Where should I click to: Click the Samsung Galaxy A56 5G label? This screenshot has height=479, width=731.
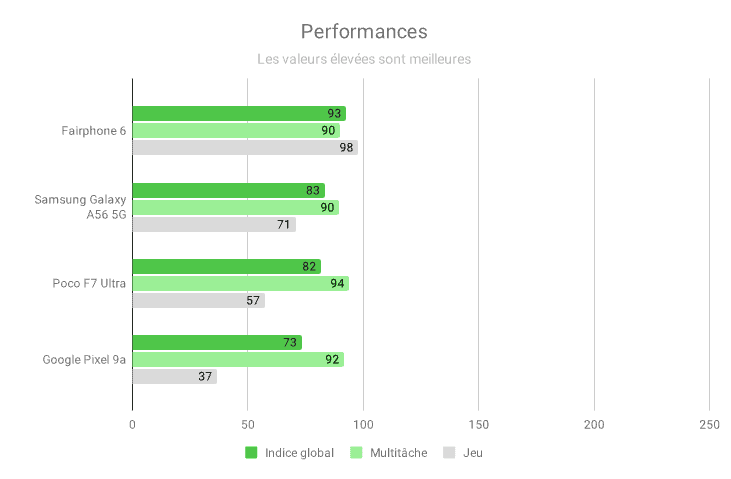81,207
